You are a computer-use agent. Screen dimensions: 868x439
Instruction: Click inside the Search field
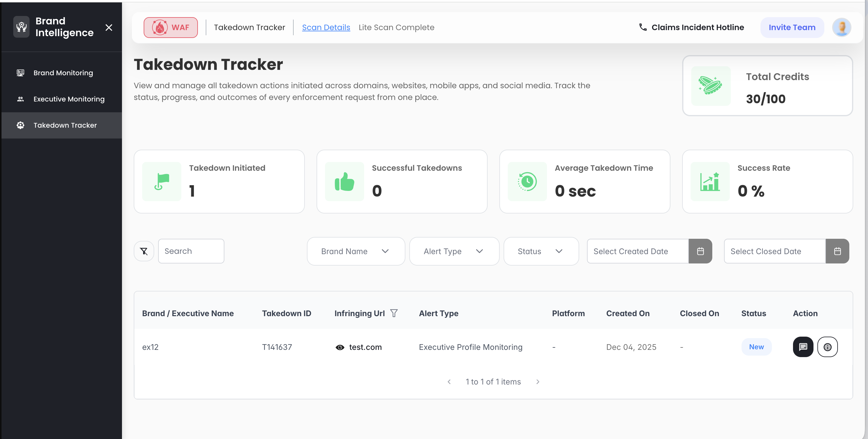pyautogui.click(x=191, y=251)
